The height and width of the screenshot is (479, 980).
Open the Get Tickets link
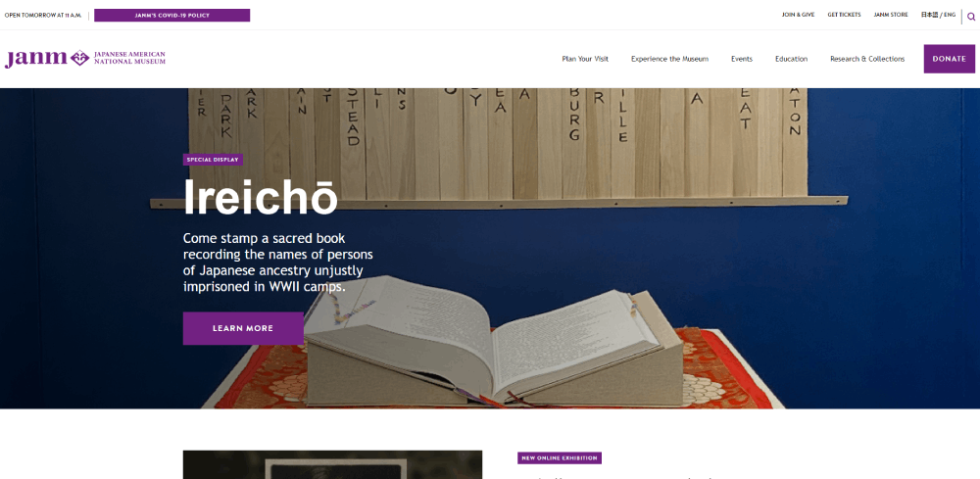[x=844, y=15]
